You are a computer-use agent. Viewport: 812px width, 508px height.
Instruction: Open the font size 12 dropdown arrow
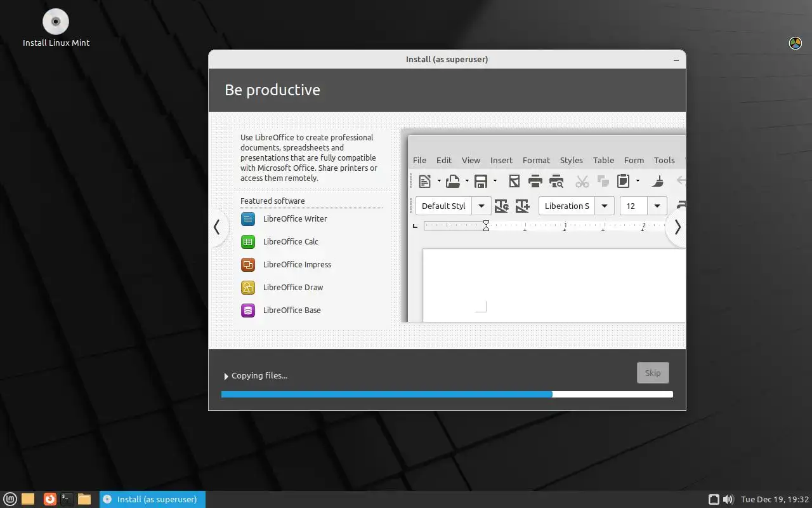point(657,206)
